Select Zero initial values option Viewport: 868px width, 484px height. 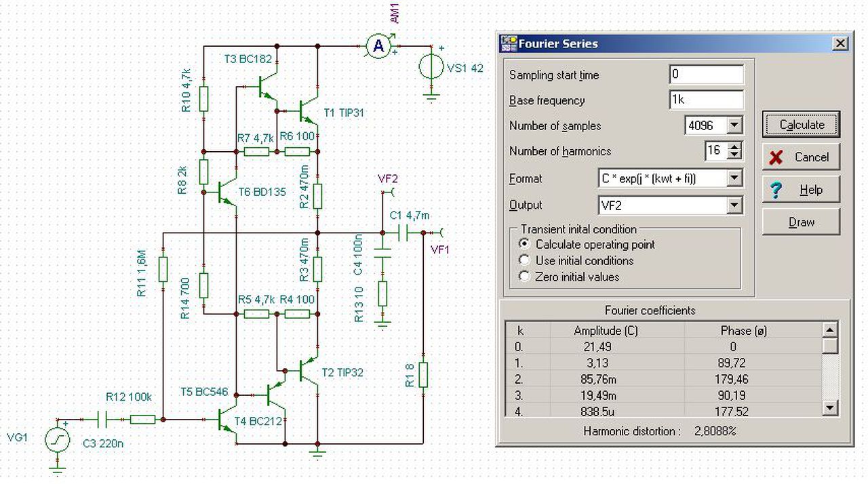[x=524, y=277]
